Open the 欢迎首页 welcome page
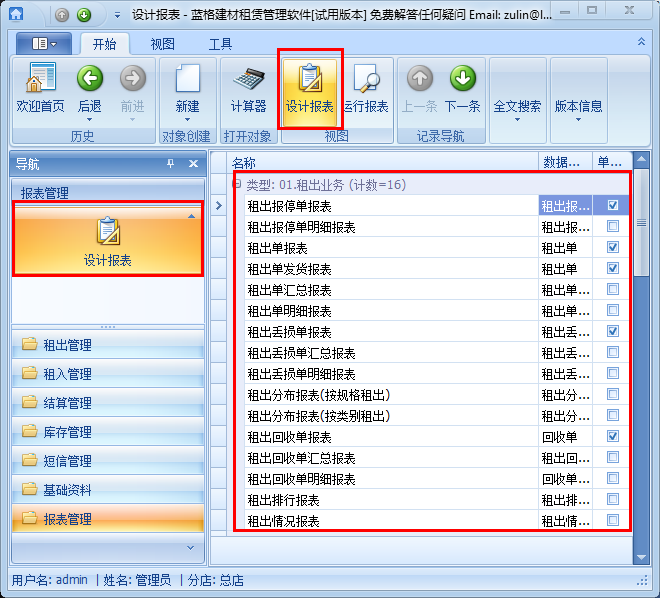The width and height of the screenshot is (660, 598). coord(40,88)
